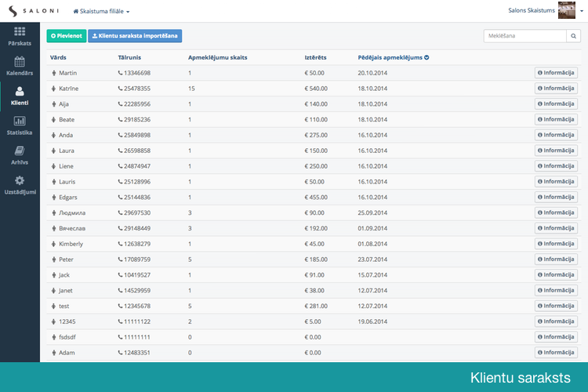Expand the Salons Skaistums account menu arrow
This screenshot has width=588, height=392.
[x=582, y=11]
